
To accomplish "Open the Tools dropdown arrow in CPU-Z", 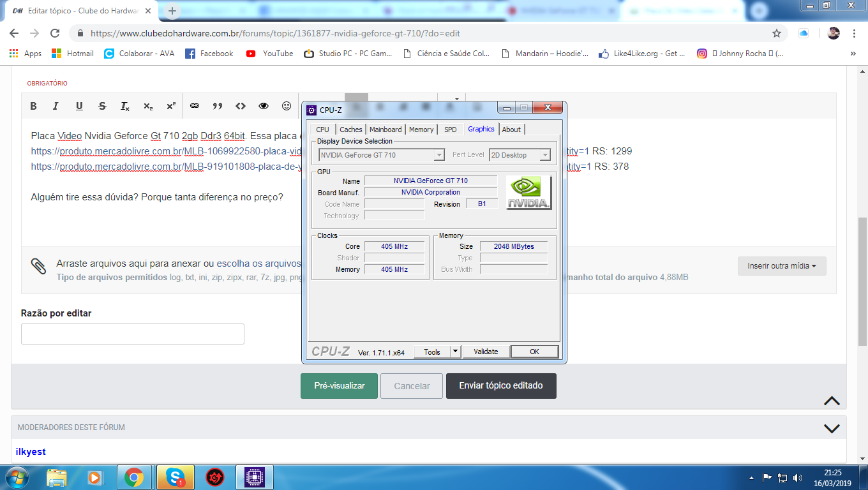I will (455, 352).
